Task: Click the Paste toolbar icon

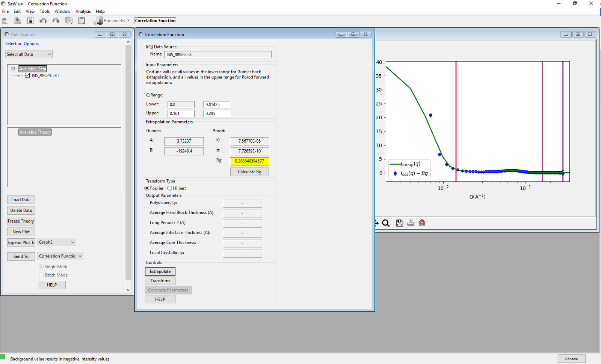Action: click(x=82, y=20)
